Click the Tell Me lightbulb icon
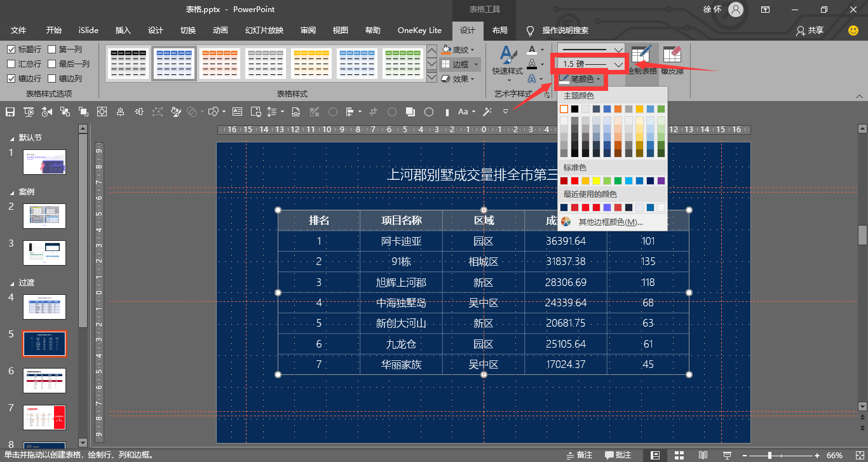The height and width of the screenshot is (462, 868). point(530,31)
